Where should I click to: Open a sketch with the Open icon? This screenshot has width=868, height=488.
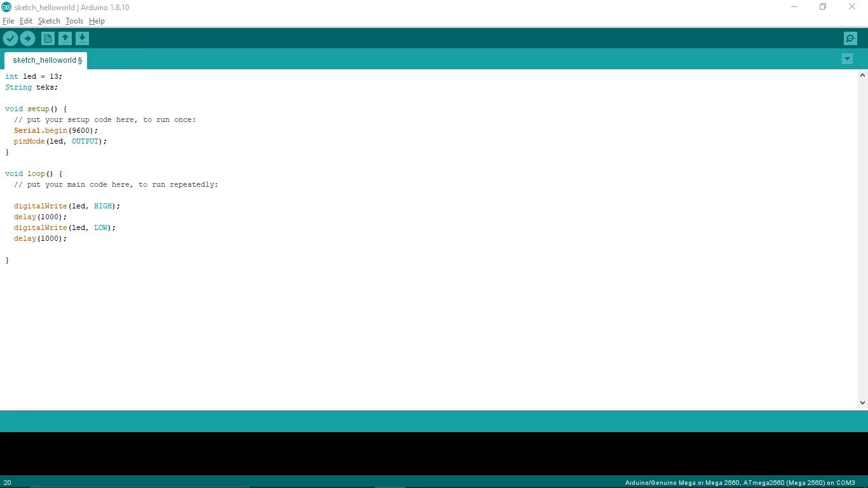tap(65, 39)
